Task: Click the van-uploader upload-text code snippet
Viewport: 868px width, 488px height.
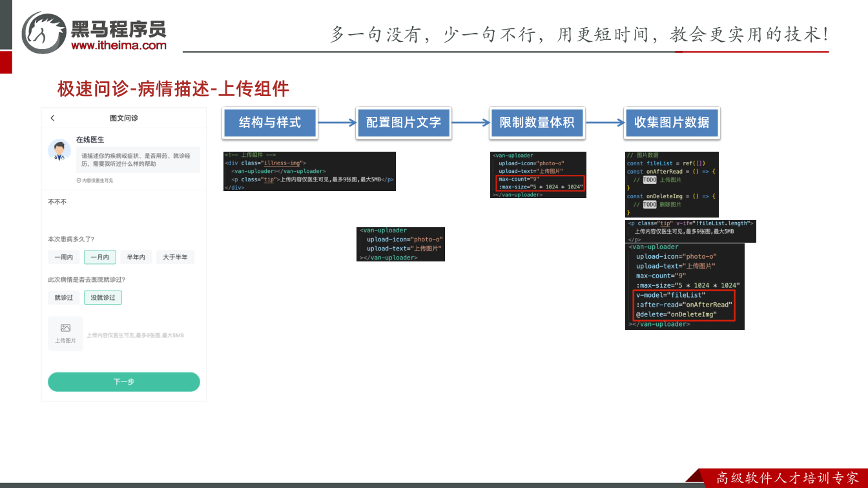Action: point(400,244)
